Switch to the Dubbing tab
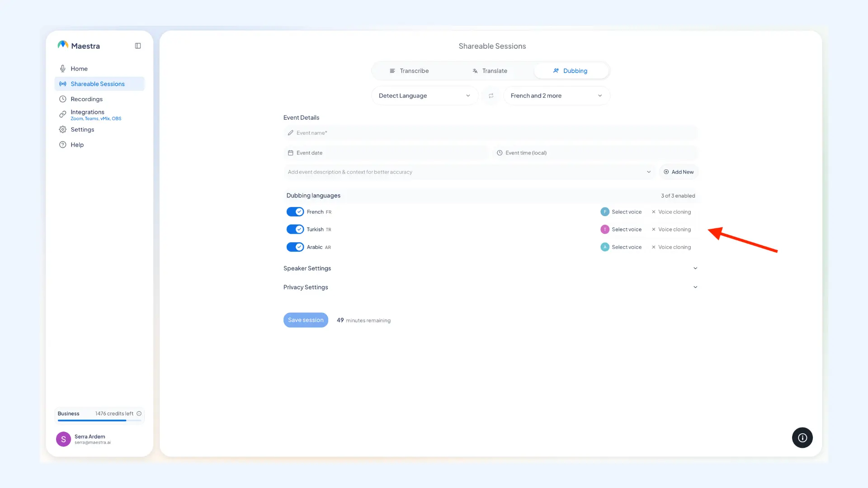 point(571,71)
